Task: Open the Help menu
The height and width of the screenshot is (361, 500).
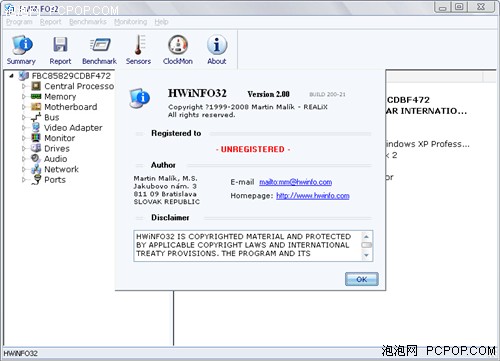Action: 161,22
